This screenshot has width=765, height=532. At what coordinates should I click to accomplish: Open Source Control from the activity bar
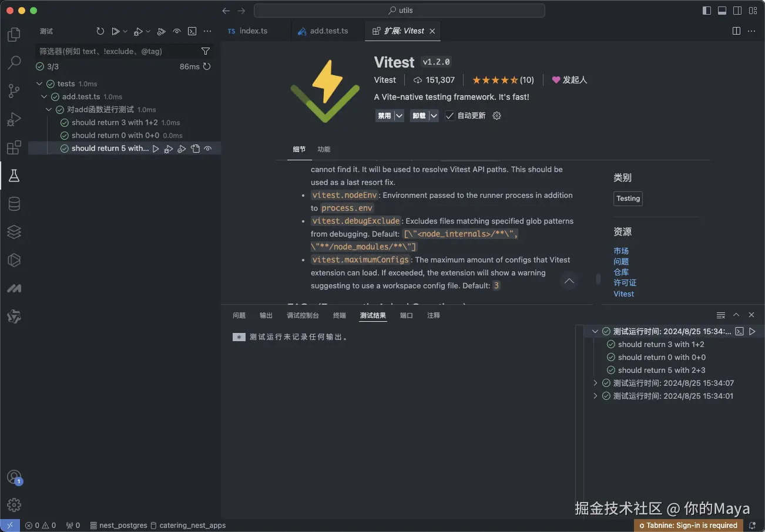click(14, 91)
